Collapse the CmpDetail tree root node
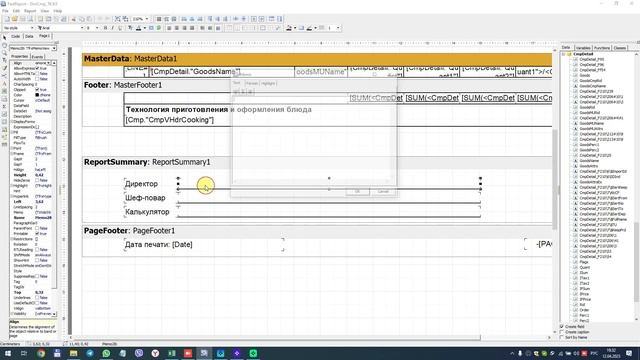The height and width of the screenshot is (360, 640). click(x=564, y=54)
